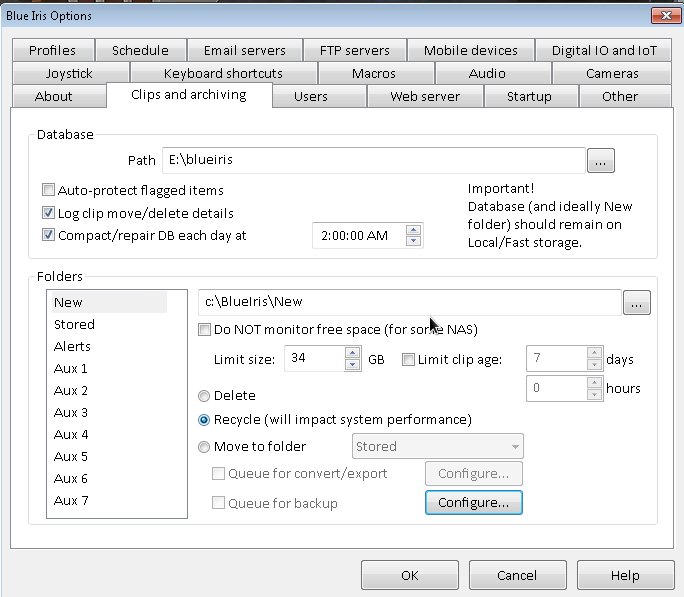Go to the Schedule tab
The height and width of the screenshot is (597, 684).
point(140,50)
